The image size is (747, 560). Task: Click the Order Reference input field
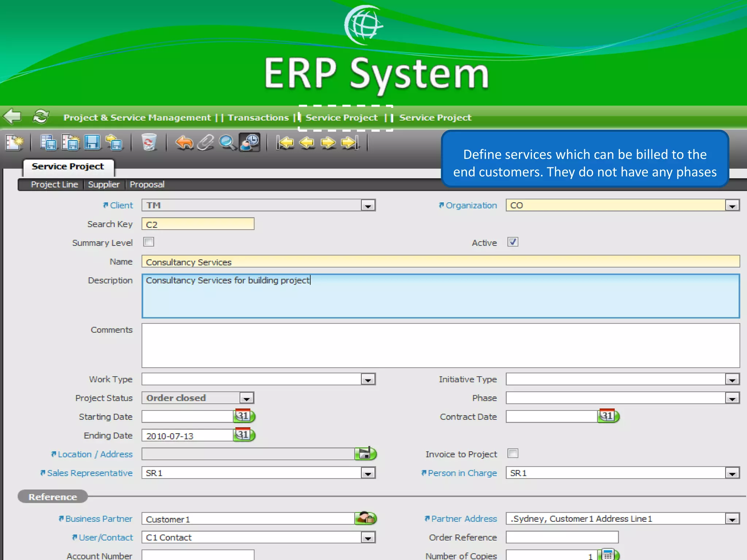[562, 537]
